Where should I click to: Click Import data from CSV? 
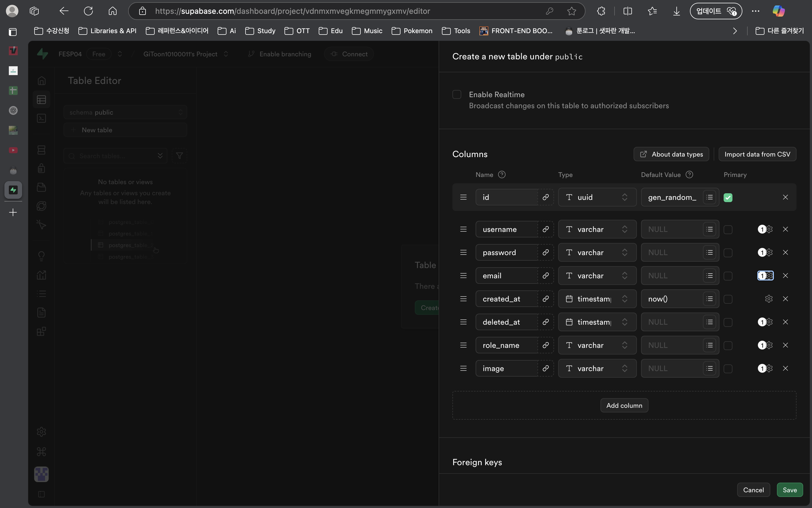pos(757,154)
